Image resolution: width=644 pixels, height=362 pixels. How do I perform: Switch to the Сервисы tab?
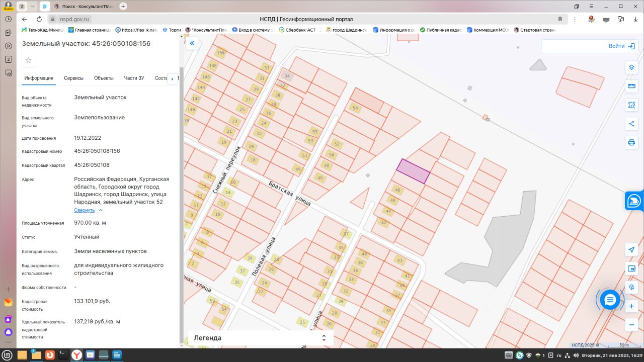[x=73, y=78]
